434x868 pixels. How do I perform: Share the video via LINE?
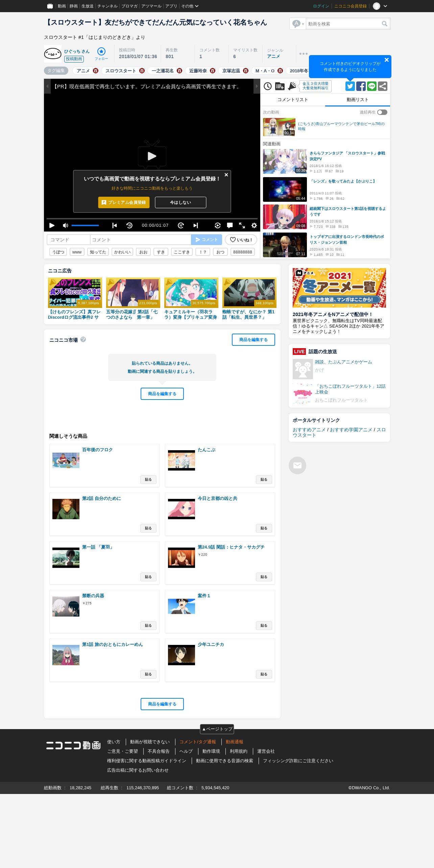click(x=372, y=86)
